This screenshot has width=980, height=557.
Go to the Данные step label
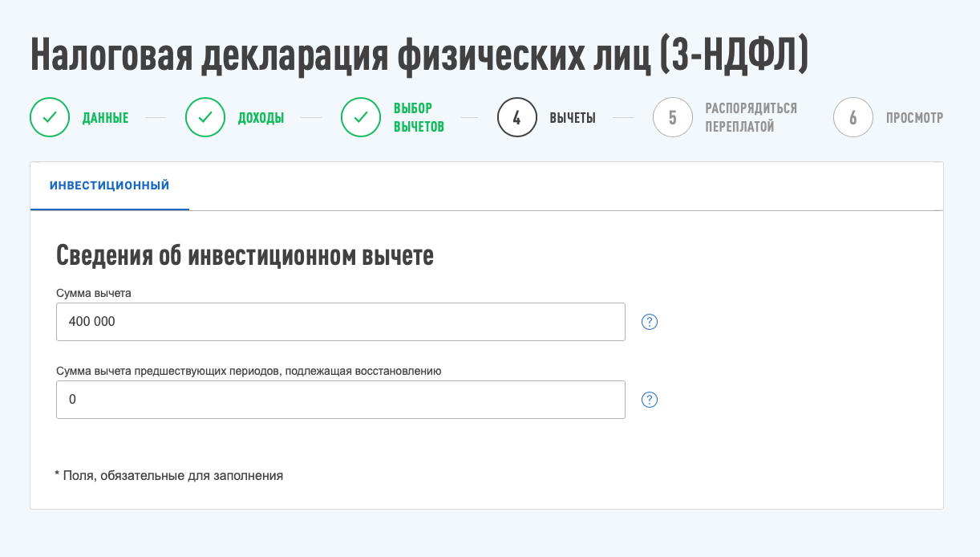[106, 118]
